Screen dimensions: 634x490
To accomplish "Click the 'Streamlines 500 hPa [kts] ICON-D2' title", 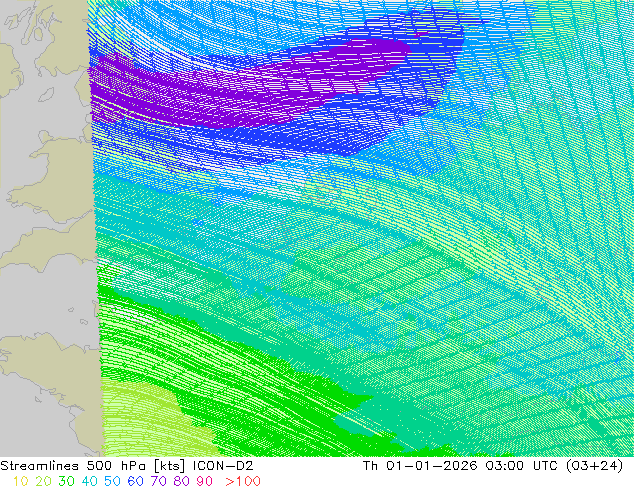I will click(x=127, y=466).
